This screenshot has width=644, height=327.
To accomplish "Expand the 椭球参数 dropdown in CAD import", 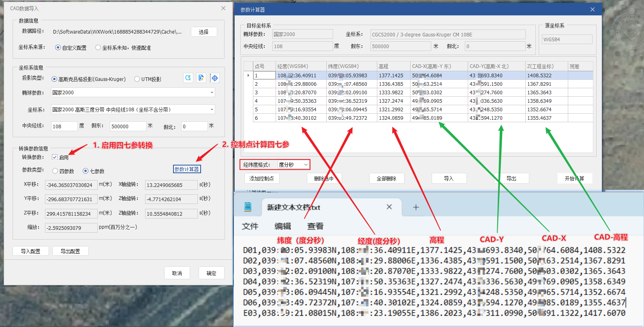I will [x=212, y=93].
